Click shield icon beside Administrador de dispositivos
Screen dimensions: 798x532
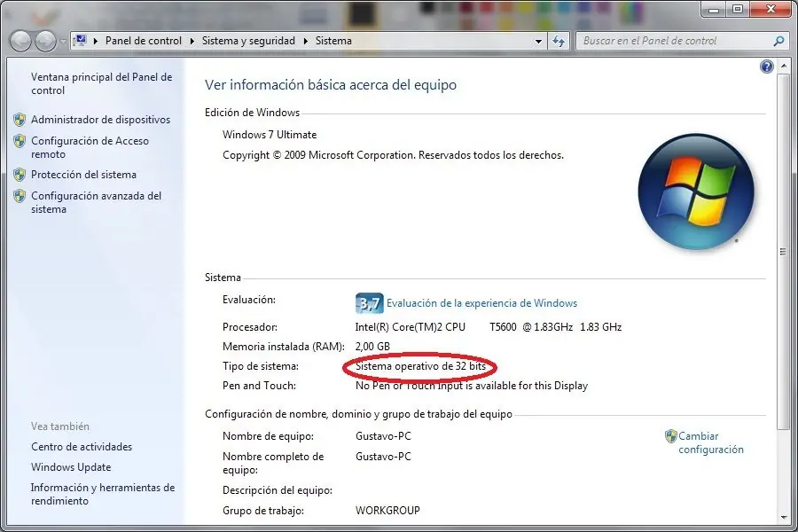(20, 120)
